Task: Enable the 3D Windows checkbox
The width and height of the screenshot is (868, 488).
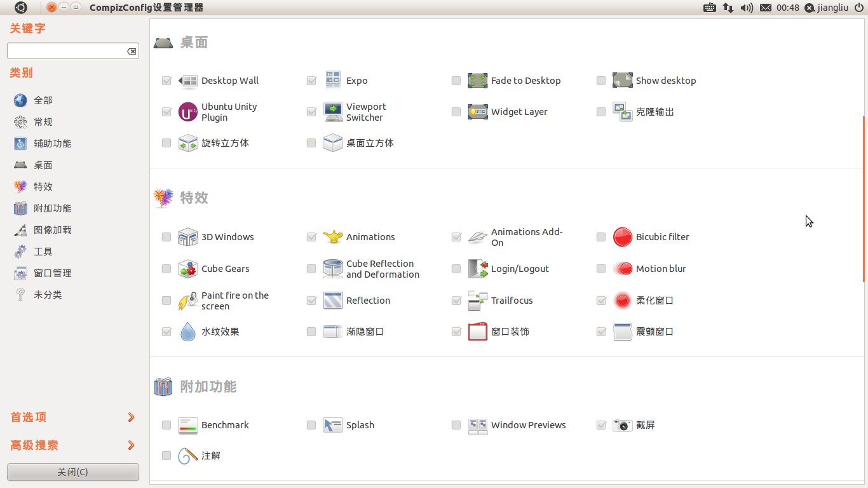Action: [166, 237]
